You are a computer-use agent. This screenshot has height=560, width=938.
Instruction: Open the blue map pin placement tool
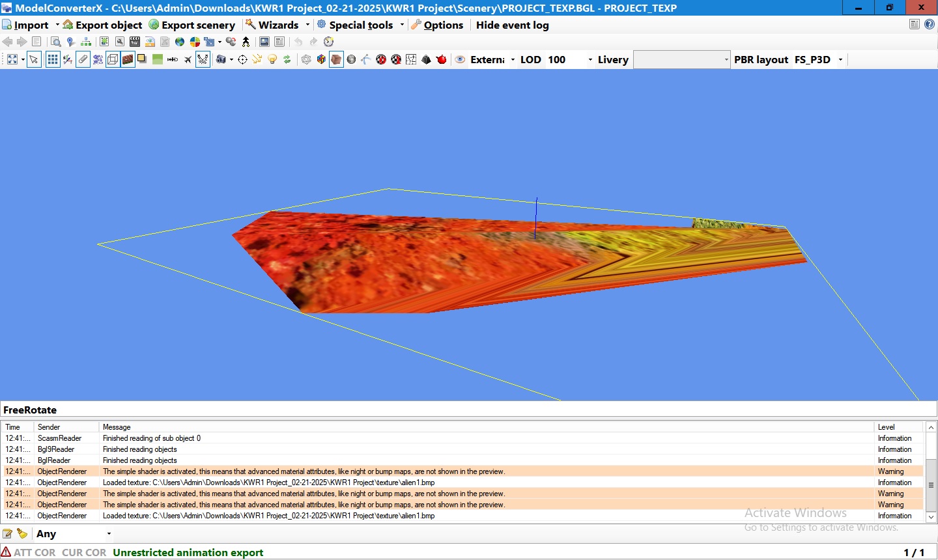coord(70,42)
